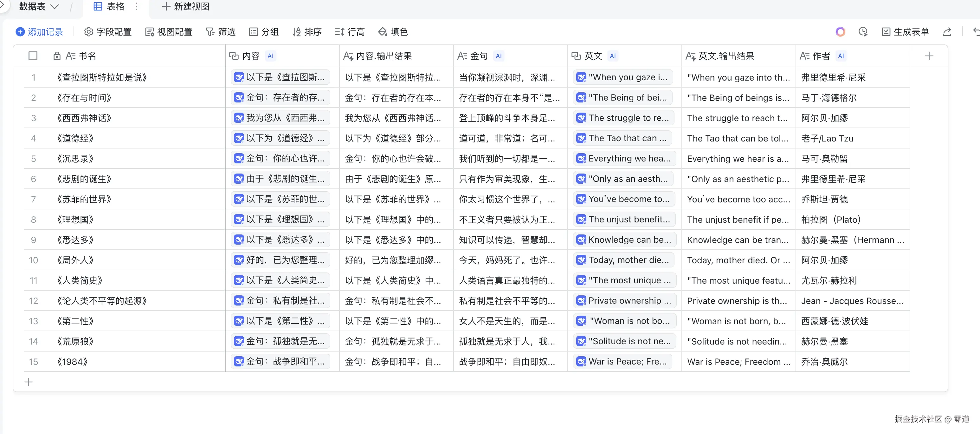
Task: Add a new column with plus
Action: click(x=929, y=56)
